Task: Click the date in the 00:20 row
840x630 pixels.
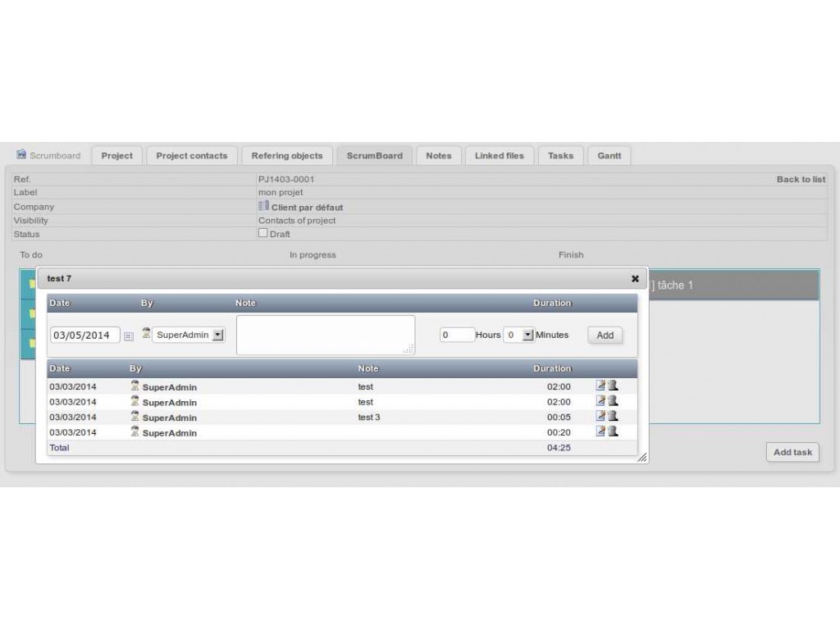Action: click(x=73, y=432)
